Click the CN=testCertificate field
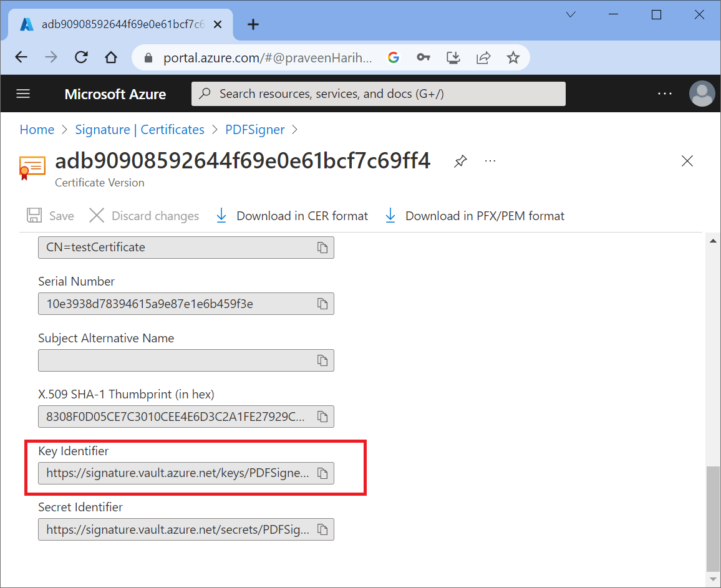This screenshot has width=721, height=588. [x=186, y=248]
